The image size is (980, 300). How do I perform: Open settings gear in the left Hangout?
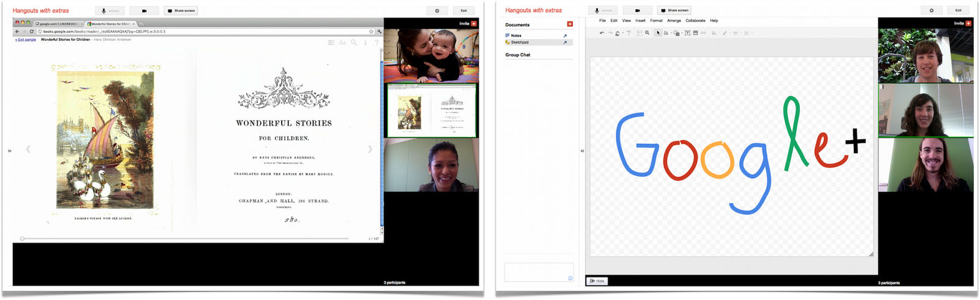(x=437, y=10)
